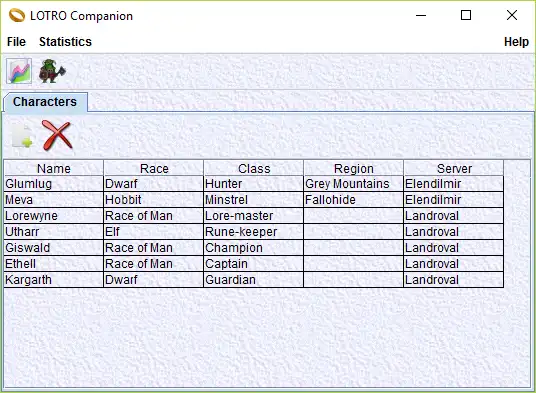Select the Giswald character name
536x393 pixels.
pos(54,248)
